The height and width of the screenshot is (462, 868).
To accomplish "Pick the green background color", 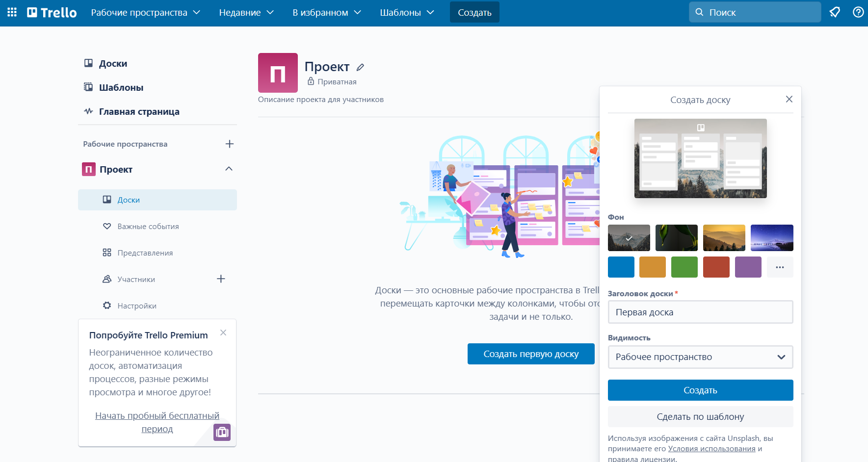I will pyautogui.click(x=684, y=267).
